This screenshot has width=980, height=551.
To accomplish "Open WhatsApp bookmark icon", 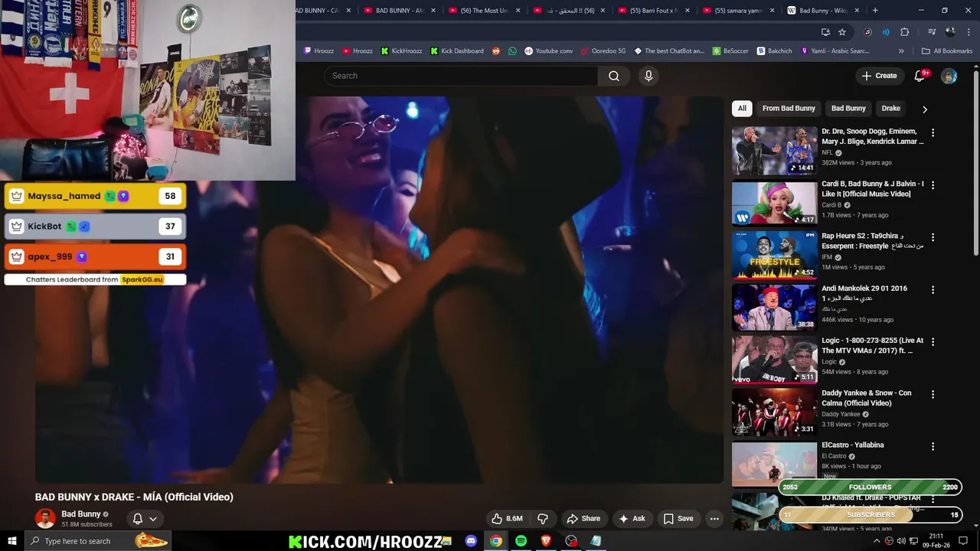I will coord(512,51).
